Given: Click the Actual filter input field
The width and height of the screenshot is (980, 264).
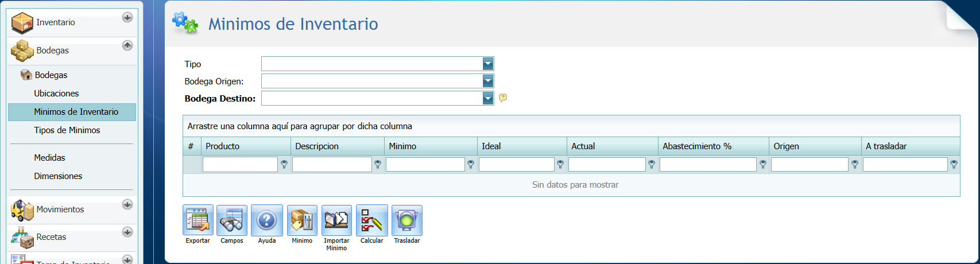Looking at the screenshot, I should pos(607,165).
